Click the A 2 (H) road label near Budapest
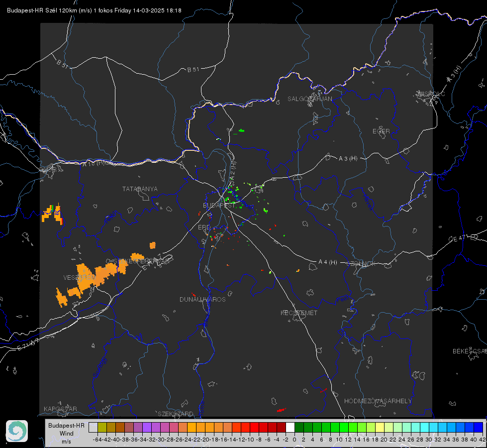This screenshot has height=448, width=487. [x=232, y=170]
